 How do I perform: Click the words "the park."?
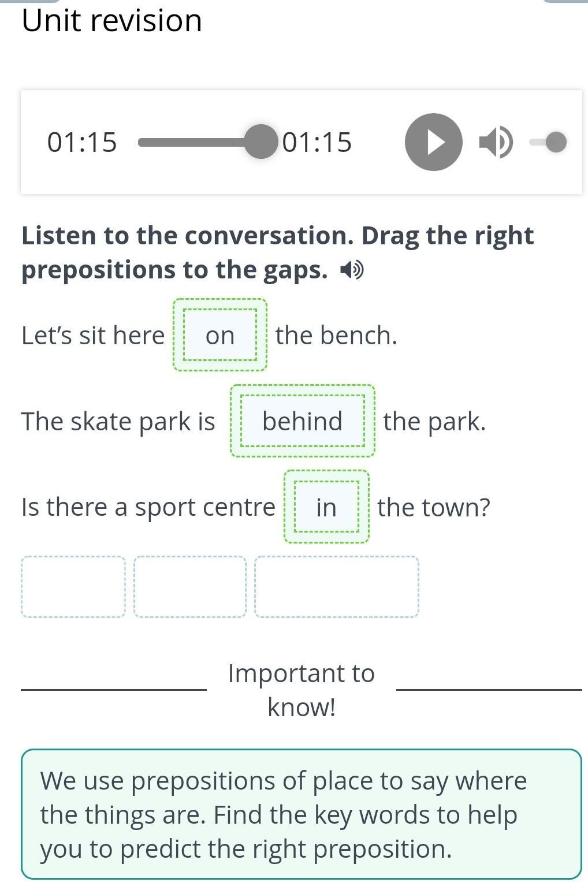tap(434, 421)
